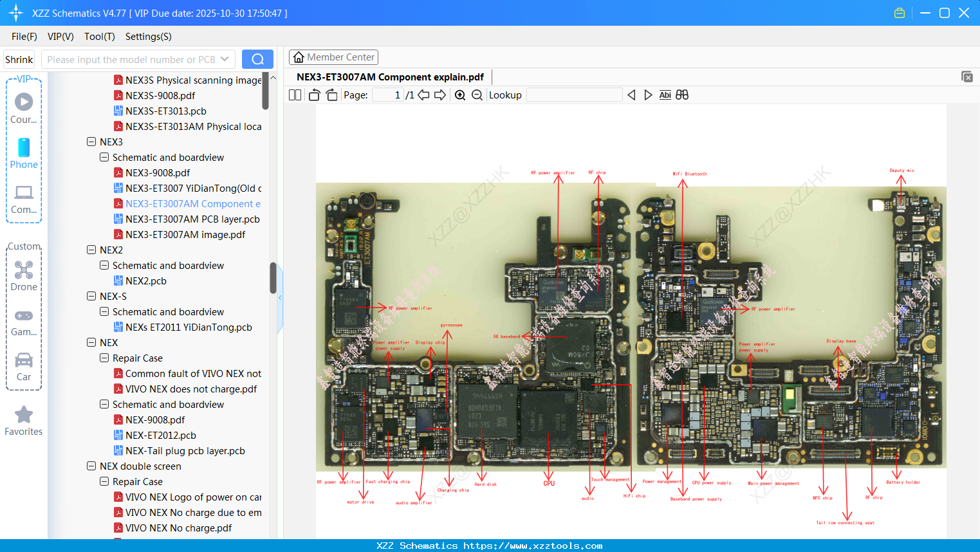Open the model number dropdown arrow
The image size is (980, 552).
[x=225, y=59]
